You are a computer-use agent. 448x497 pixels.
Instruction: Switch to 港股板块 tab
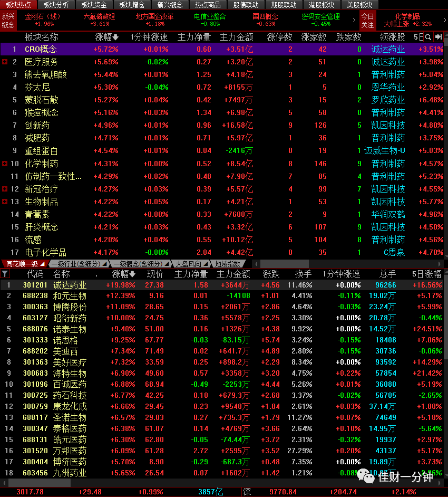point(322,5)
